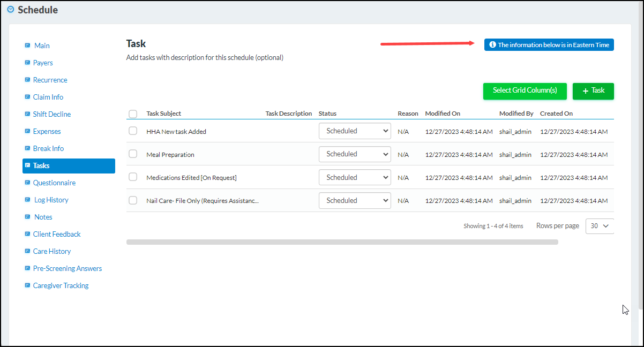644x347 pixels.
Task: Click the Caregiver Tracking sidebar icon
Action: 28,285
